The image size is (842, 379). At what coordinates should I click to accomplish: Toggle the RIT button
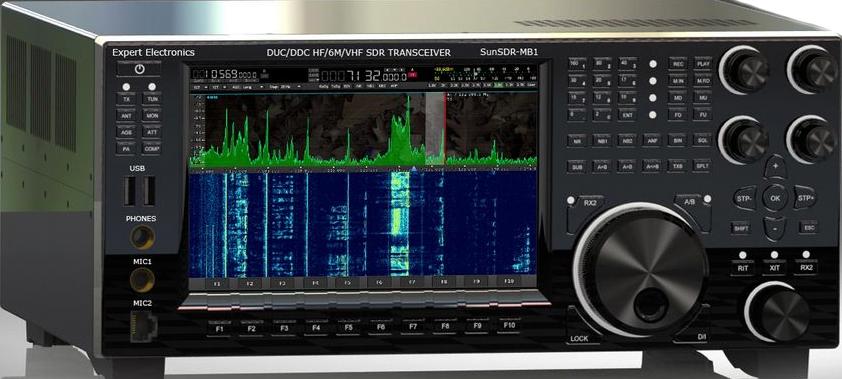(743, 268)
